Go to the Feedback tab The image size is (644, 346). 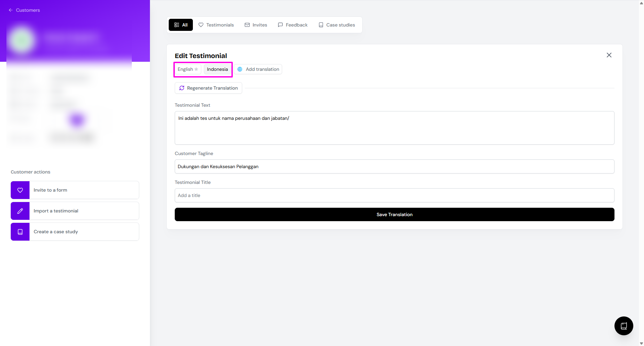point(293,25)
